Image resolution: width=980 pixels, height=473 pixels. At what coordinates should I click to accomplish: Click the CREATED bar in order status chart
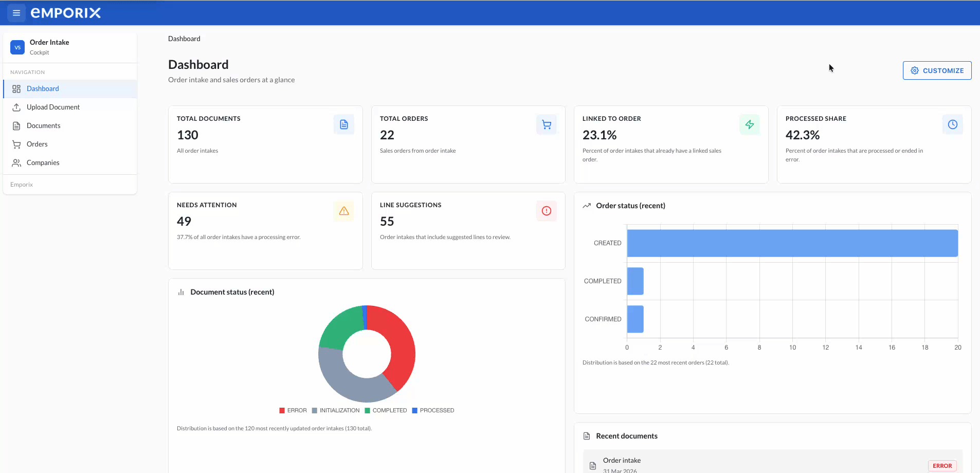(792, 243)
